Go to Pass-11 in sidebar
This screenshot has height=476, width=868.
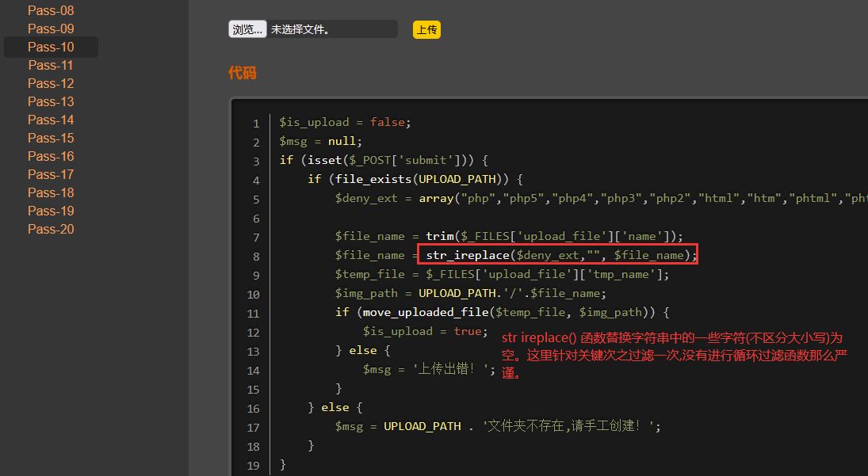(51, 65)
